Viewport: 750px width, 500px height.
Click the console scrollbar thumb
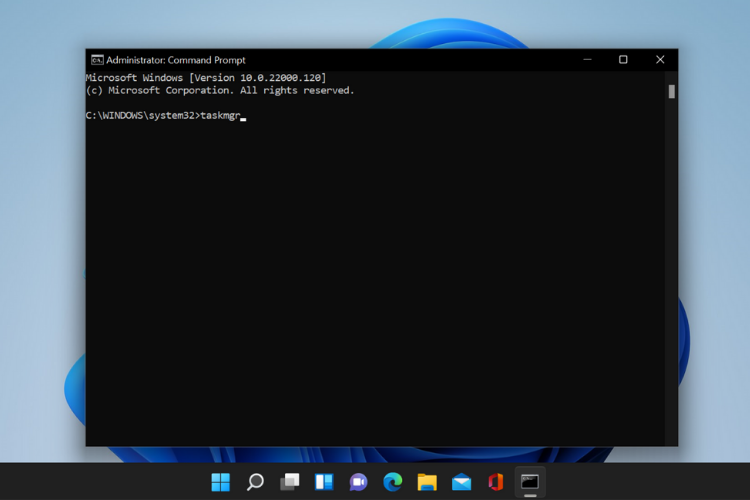click(x=672, y=91)
